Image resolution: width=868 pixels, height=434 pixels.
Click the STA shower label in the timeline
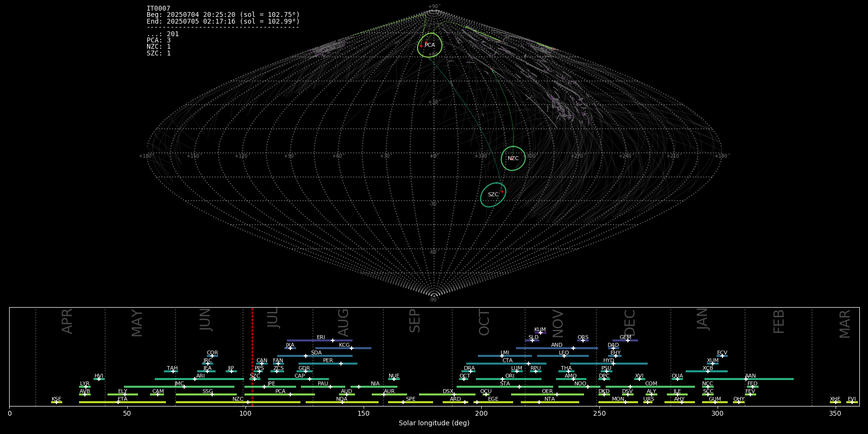(x=505, y=383)
